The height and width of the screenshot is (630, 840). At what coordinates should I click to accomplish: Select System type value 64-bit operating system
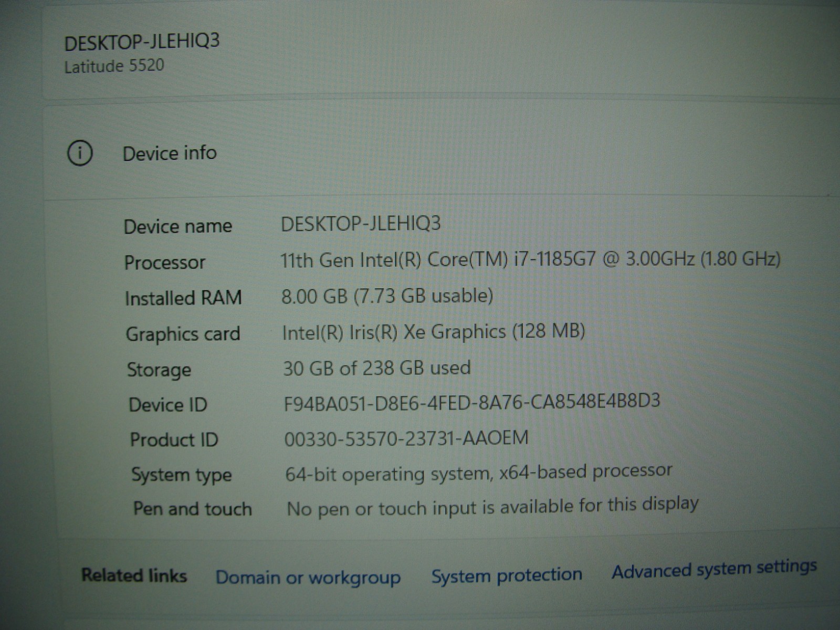[479, 472]
